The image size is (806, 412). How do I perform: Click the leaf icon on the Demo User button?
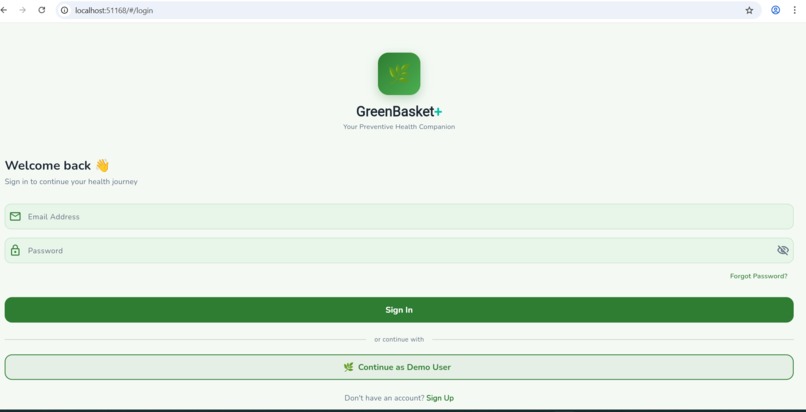point(349,367)
